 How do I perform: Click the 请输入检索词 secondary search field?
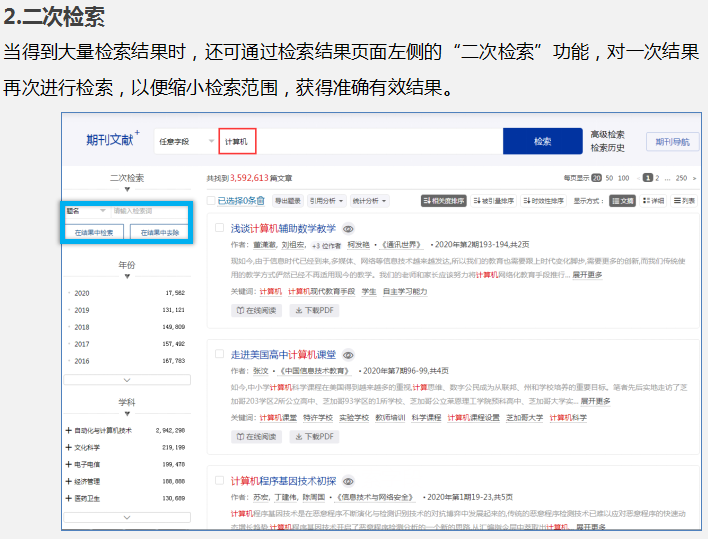149,211
